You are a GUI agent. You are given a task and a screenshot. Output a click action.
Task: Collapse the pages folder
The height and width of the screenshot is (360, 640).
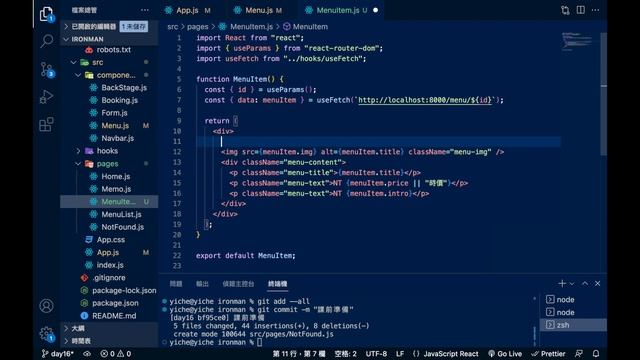point(109,164)
